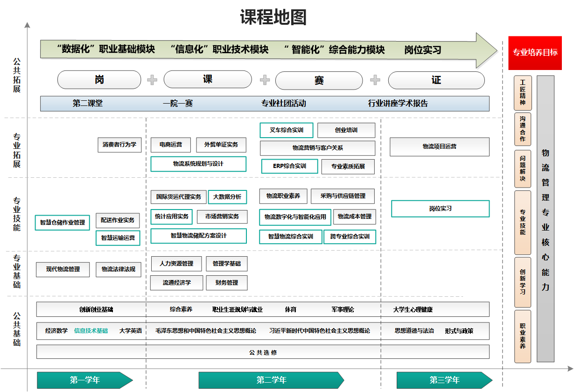Open the 智慧仓储作业管理 course box
Viewport: 574px width, 392px height.
point(63,223)
